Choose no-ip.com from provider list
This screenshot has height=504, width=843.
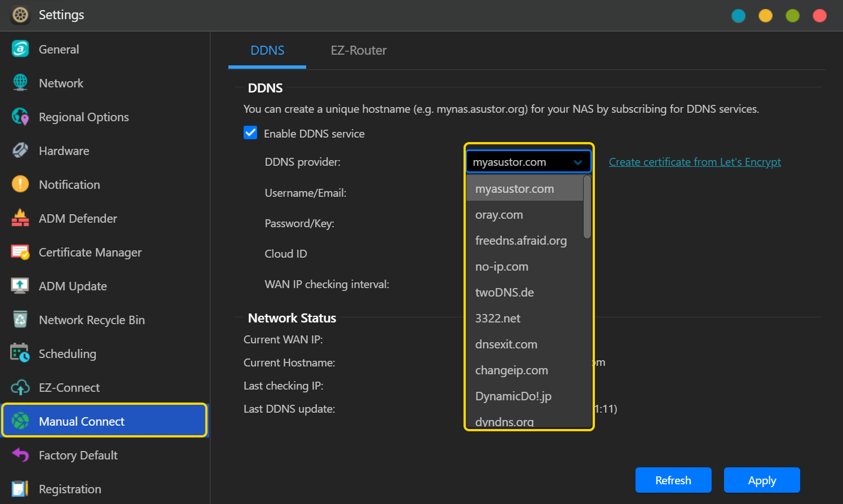(502, 267)
